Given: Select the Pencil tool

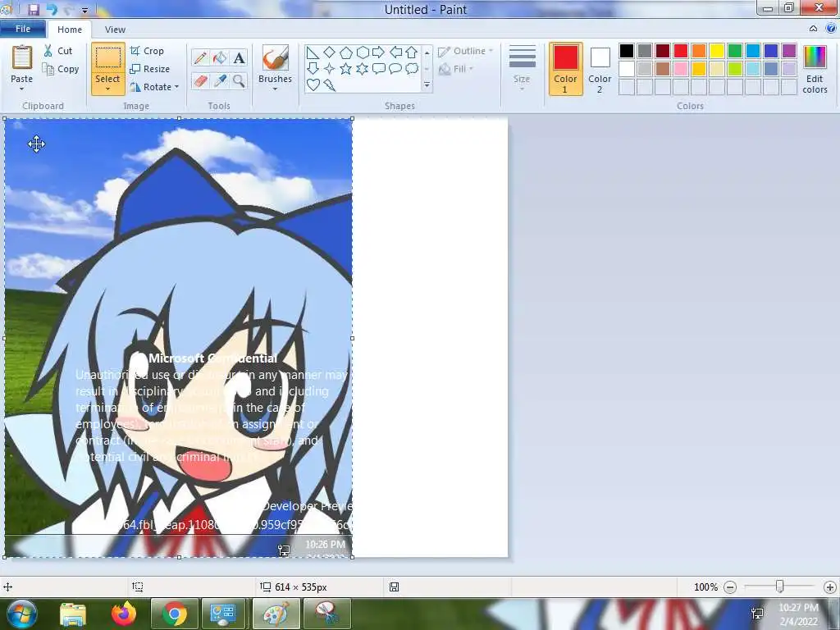Looking at the screenshot, I should pos(200,58).
